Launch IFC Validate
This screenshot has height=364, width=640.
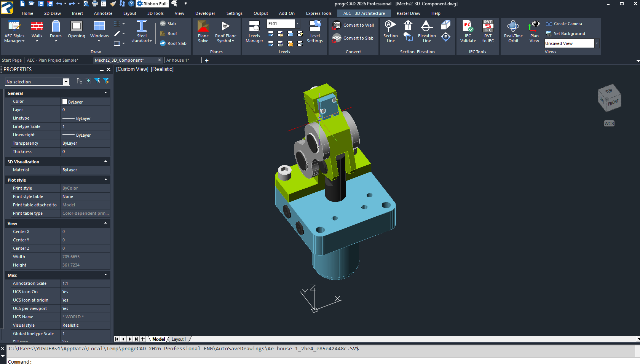(468, 32)
